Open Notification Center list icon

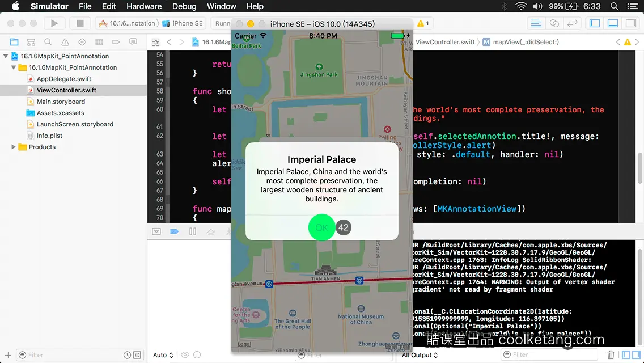[633, 6]
